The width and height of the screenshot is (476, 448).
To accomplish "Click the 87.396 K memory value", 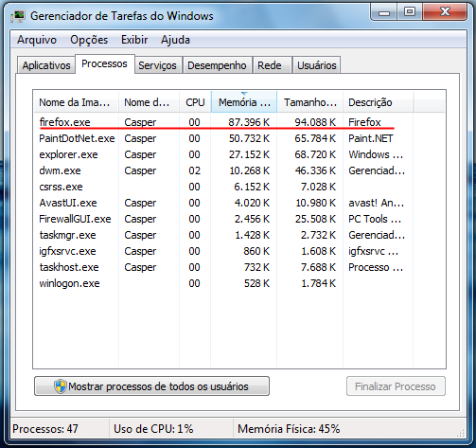I will [x=249, y=122].
